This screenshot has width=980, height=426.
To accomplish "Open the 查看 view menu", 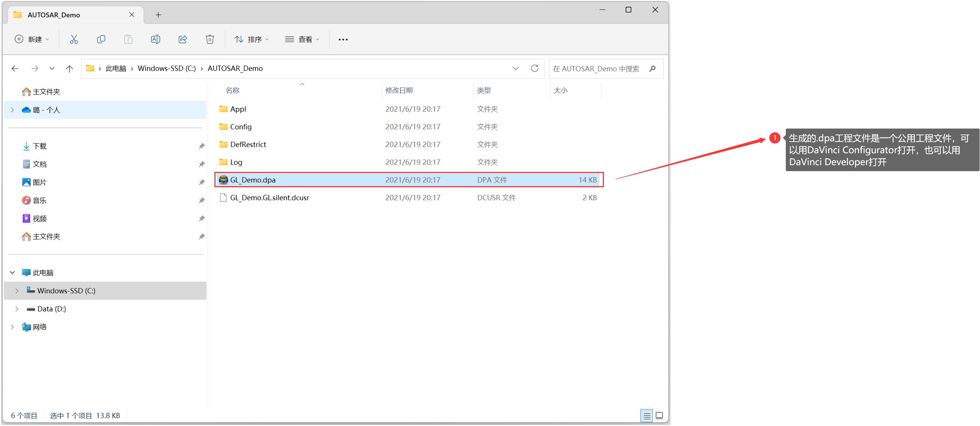I will (302, 39).
